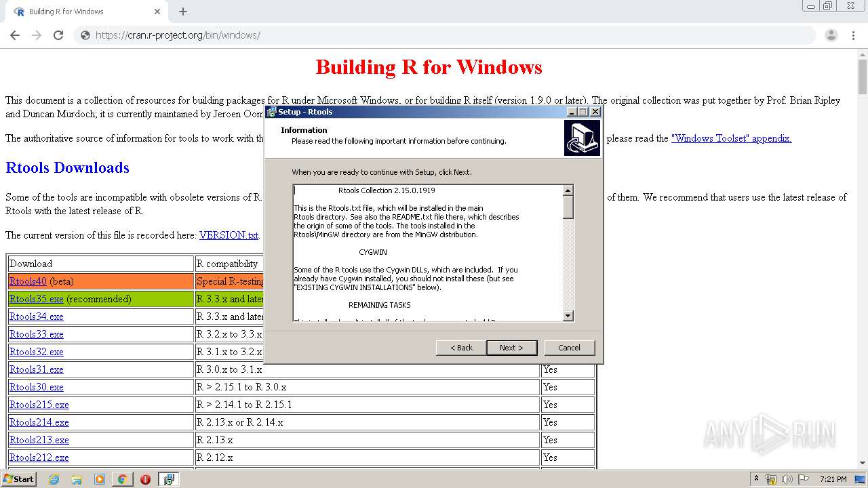Click the Rtools setup taskbar button
The image size is (868, 488).
[168, 479]
